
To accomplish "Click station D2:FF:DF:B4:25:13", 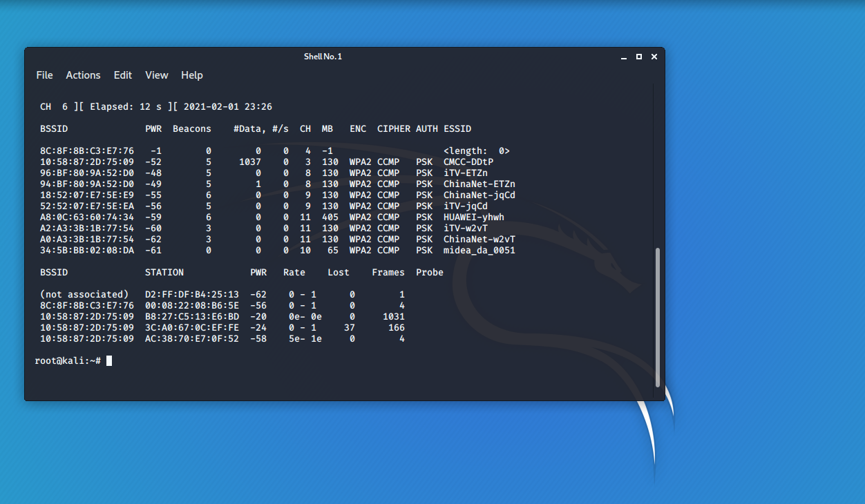I will pyautogui.click(x=192, y=295).
